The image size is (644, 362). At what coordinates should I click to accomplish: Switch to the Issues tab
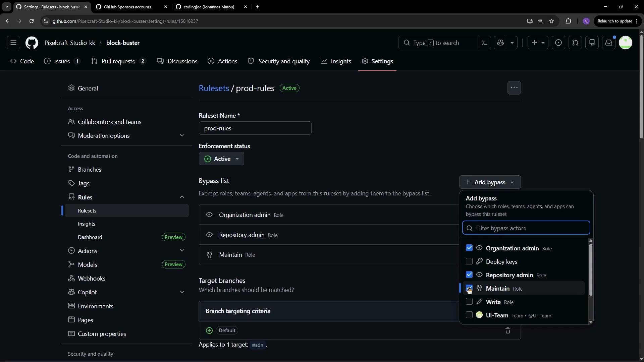tap(62, 61)
